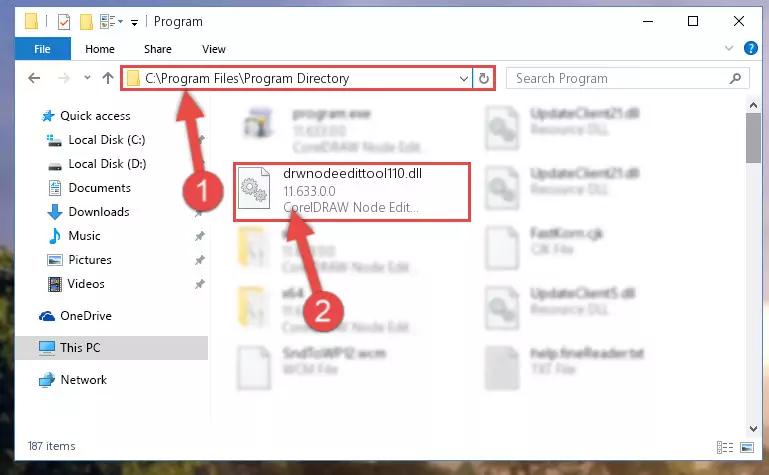Switch to Details view layout
This screenshot has height=475, width=769.
[724, 447]
